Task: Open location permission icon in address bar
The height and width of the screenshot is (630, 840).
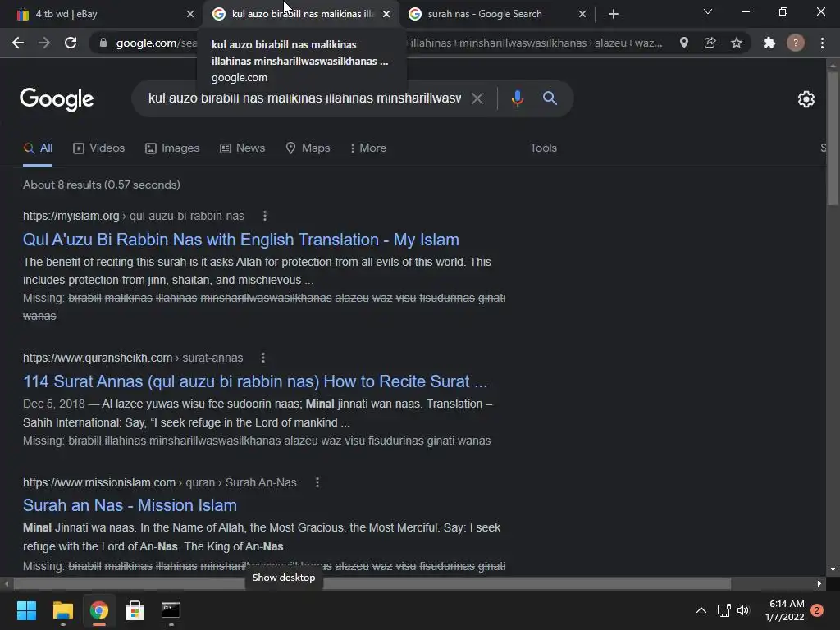Action: (x=684, y=43)
